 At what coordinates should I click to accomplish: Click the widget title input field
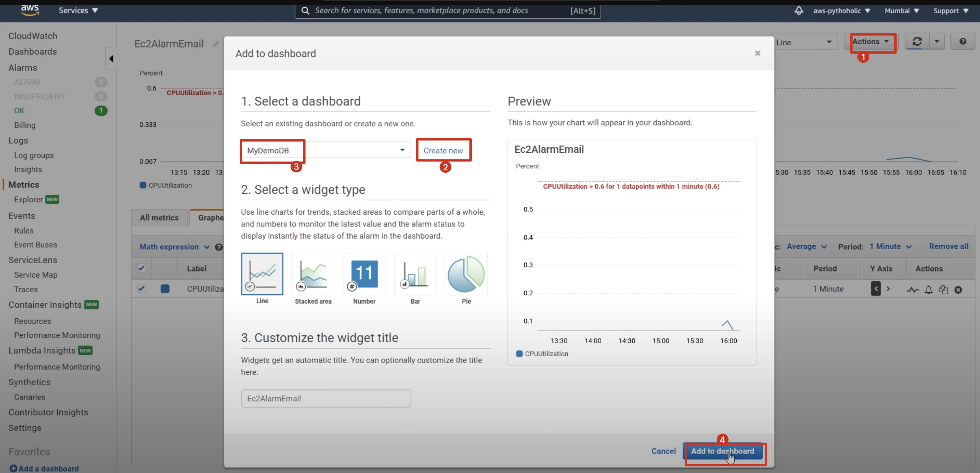point(326,399)
